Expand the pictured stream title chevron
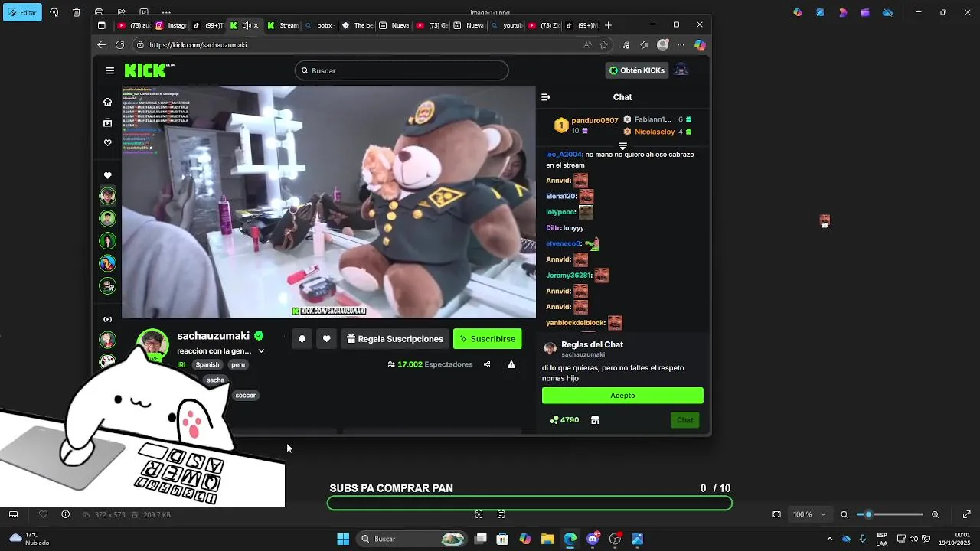 pyautogui.click(x=261, y=351)
